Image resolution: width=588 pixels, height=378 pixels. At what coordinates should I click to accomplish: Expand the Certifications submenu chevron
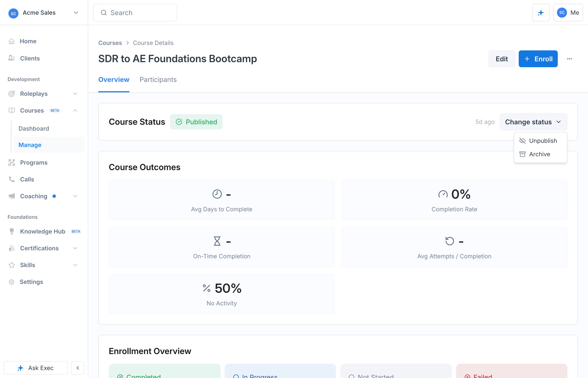pos(75,248)
